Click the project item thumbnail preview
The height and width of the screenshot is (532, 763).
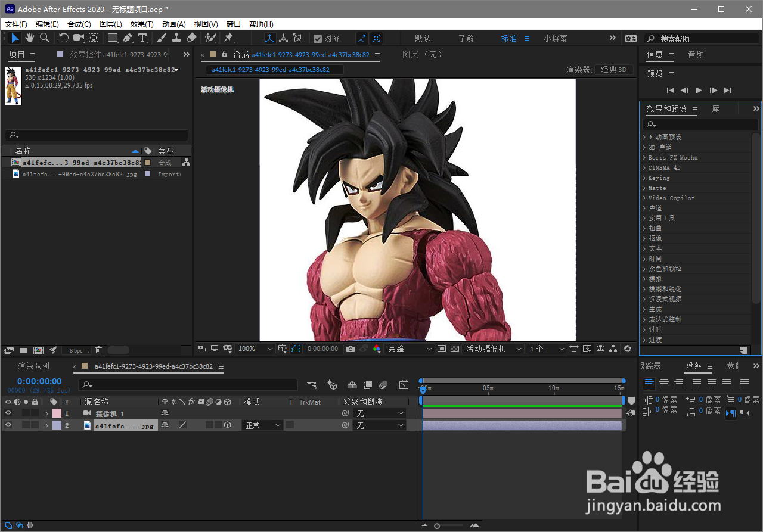tap(13, 86)
